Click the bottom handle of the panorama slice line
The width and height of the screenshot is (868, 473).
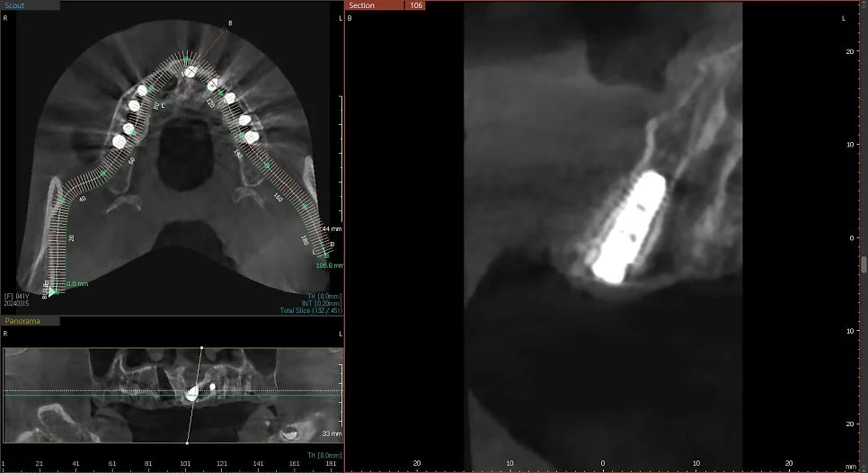(x=187, y=443)
